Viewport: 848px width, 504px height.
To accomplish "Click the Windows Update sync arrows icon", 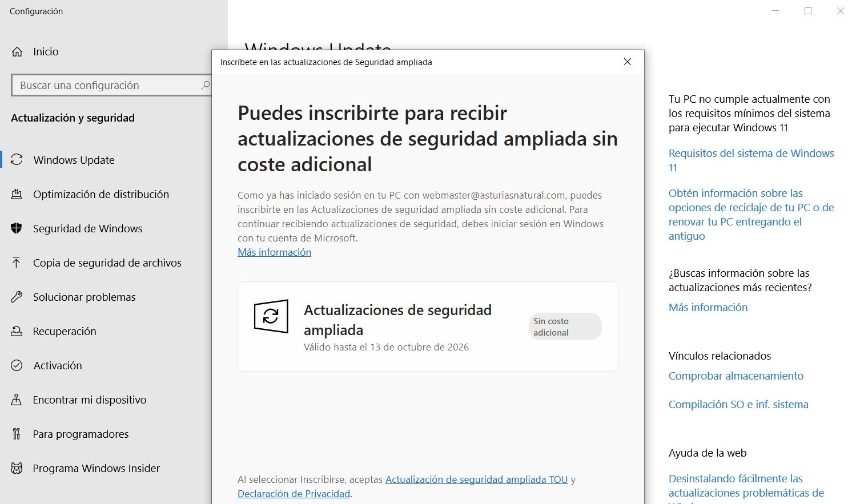I will (17, 160).
